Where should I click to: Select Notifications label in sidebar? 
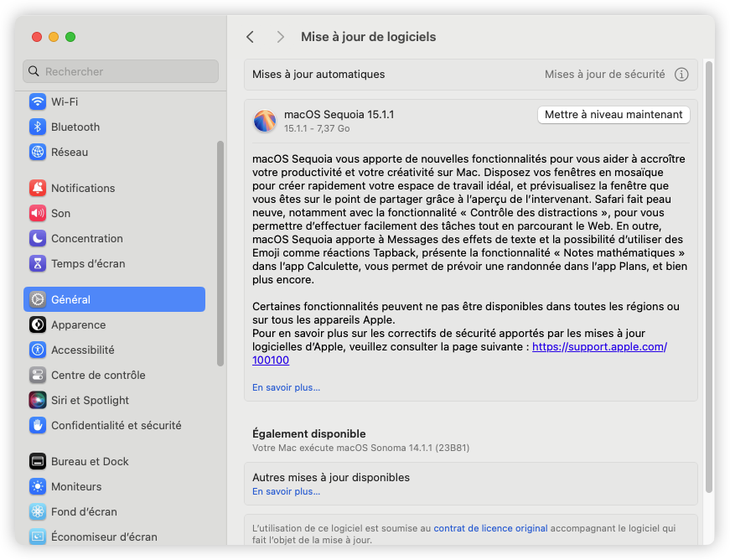pyautogui.click(x=83, y=188)
